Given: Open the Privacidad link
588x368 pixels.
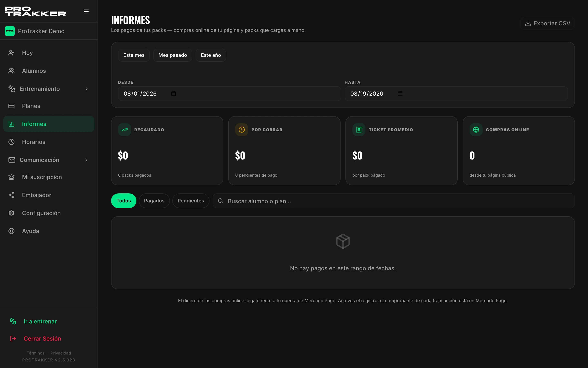Looking at the screenshot, I should [61, 353].
